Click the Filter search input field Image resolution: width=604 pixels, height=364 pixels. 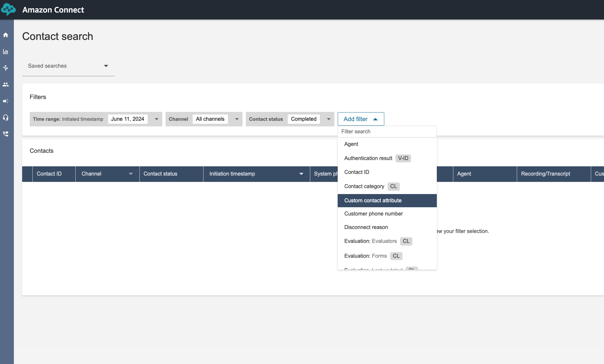coord(387,132)
